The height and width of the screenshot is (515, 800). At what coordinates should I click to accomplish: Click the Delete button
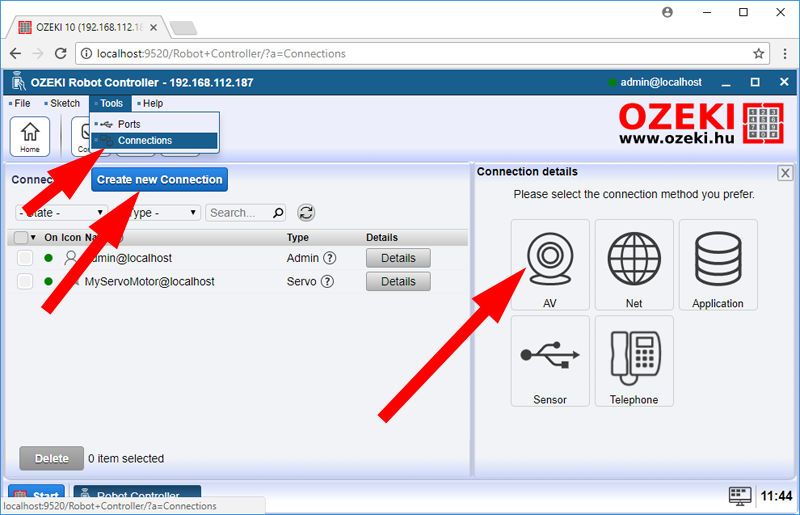[52, 458]
